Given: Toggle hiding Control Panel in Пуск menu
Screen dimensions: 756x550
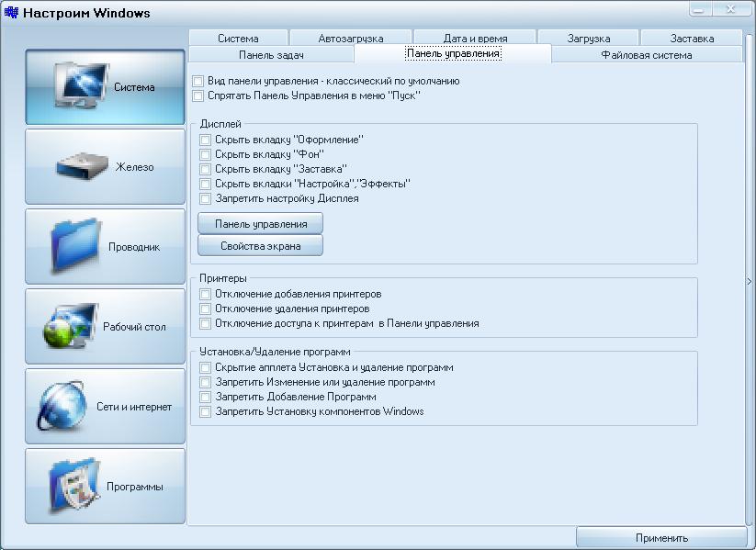Looking at the screenshot, I should [x=197, y=95].
